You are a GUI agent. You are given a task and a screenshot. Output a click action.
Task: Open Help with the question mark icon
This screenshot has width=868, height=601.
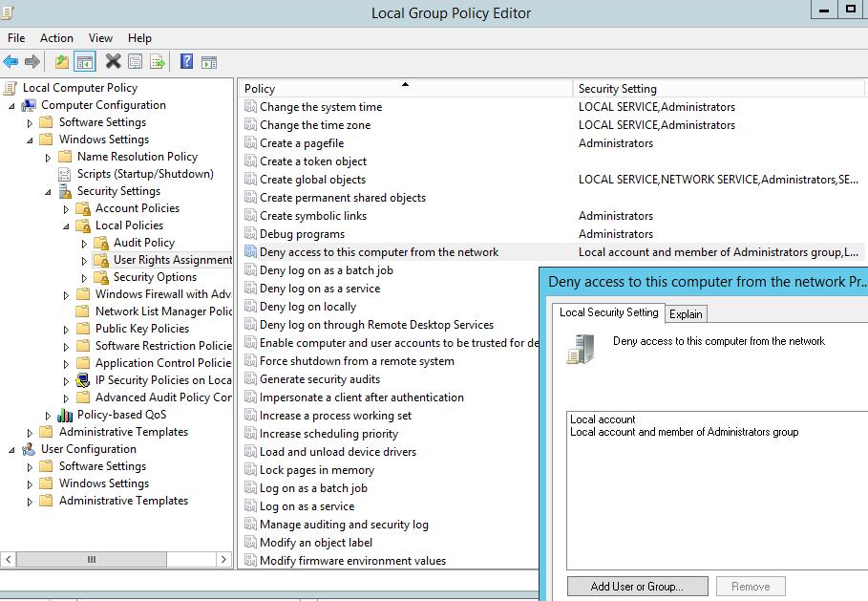click(186, 61)
